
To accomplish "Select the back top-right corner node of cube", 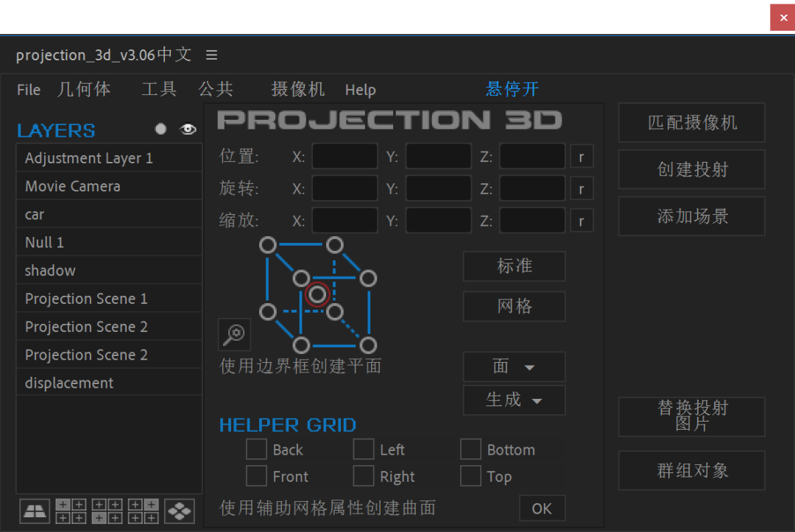I will click(x=335, y=245).
